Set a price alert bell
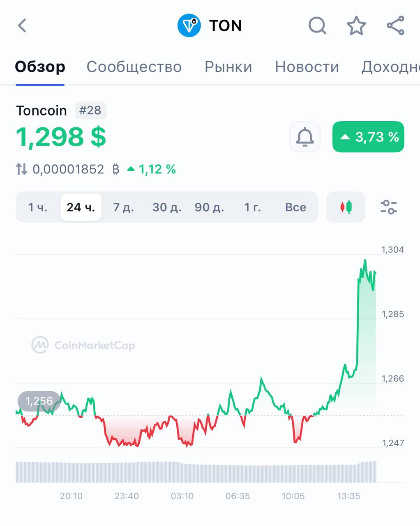Image resolution: width=420 pixels, height=526 pixels. 305,137
